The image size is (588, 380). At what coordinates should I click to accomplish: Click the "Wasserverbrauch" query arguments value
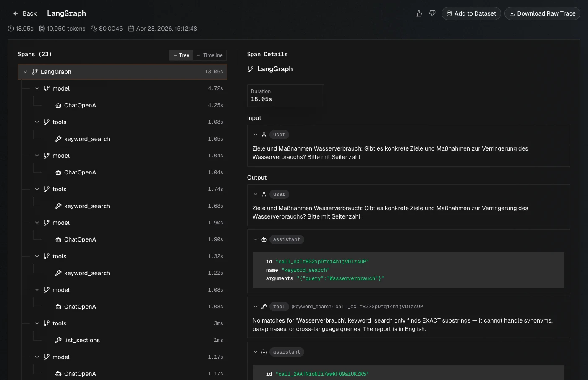point(340,278)
